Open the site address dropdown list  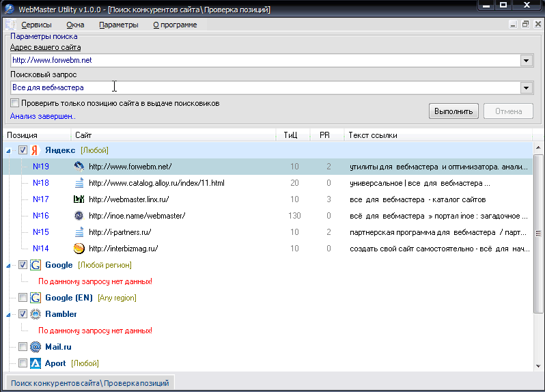click(526, 60)
